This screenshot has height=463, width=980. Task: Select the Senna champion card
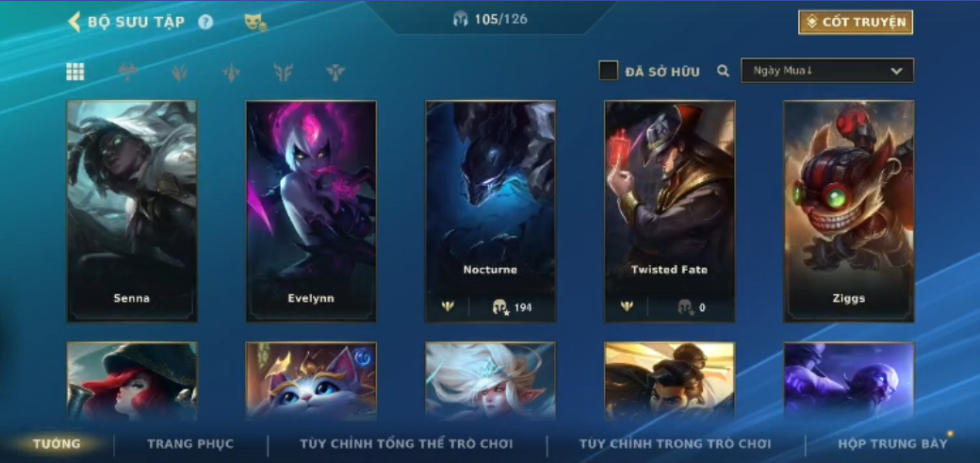tap(132, 211)
